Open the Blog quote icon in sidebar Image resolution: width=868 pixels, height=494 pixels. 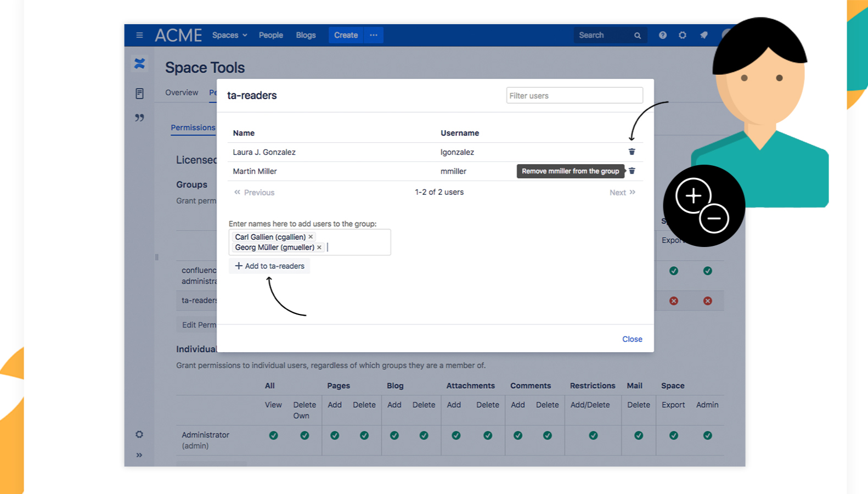point(139,117)
